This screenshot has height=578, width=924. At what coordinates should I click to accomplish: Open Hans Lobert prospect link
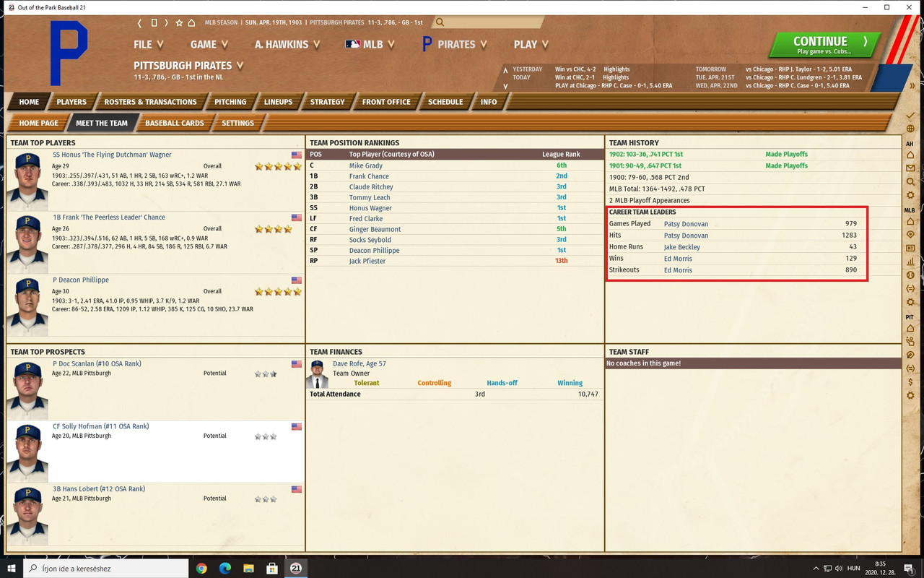[x=99, y=489]
